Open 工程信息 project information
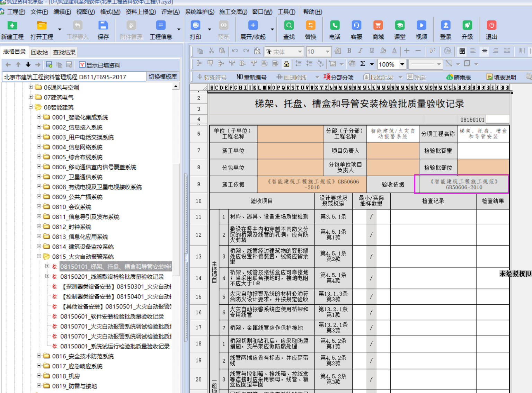Viewport: 532px width, 393px height. 161,26
